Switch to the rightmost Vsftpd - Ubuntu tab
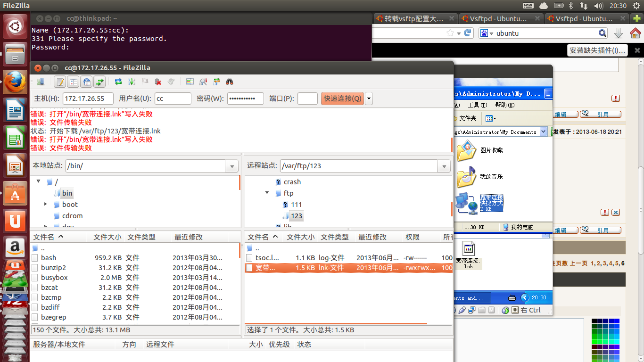Viewport: 644px width, 362px height. [586, 19]
